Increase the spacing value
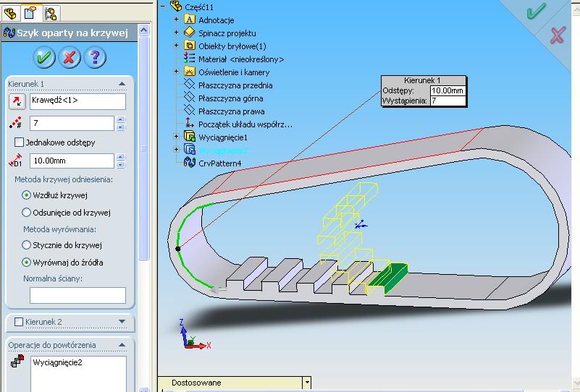Image resolution: width=580 pixels, height=392 pixels. [121, 157]
